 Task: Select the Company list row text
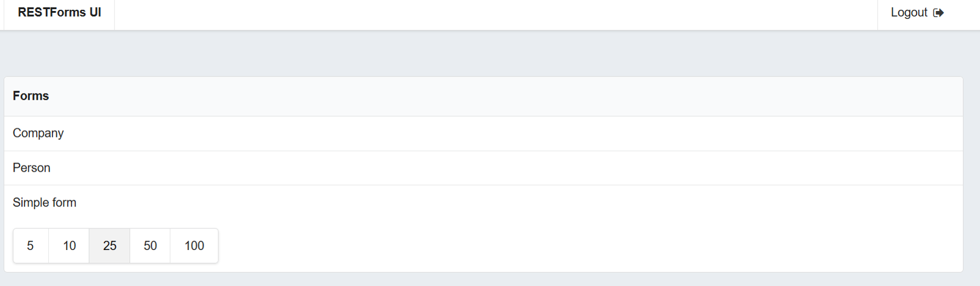(38, 133)
